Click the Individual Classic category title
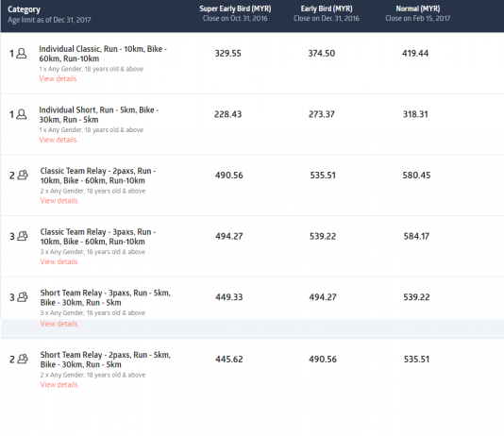The width and height of the screenshot is (504, 436). (x=103, y=54)
